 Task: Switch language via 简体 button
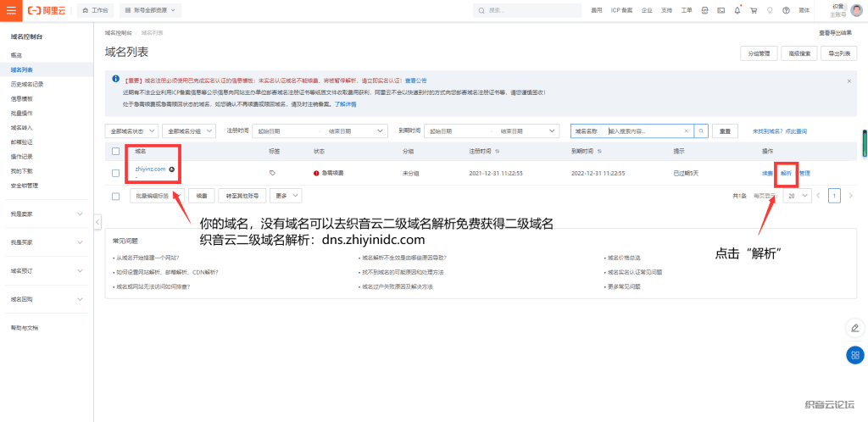coord(804,10)
